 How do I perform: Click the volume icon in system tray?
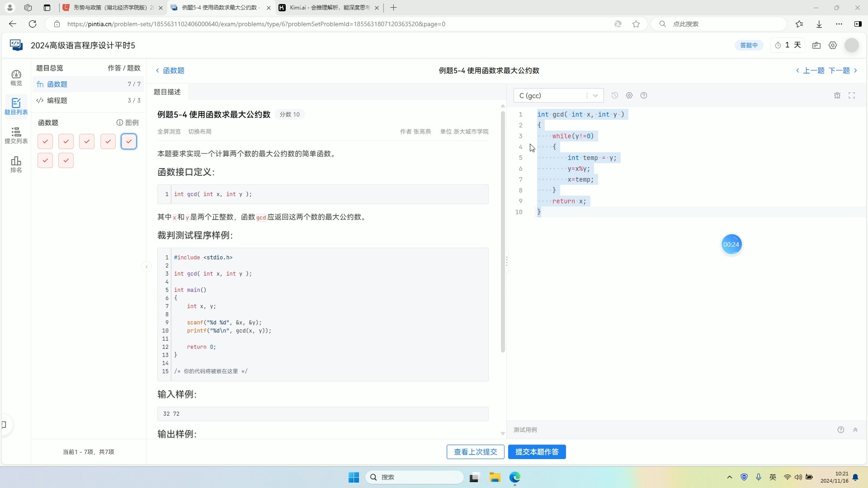tap(798, 477)
